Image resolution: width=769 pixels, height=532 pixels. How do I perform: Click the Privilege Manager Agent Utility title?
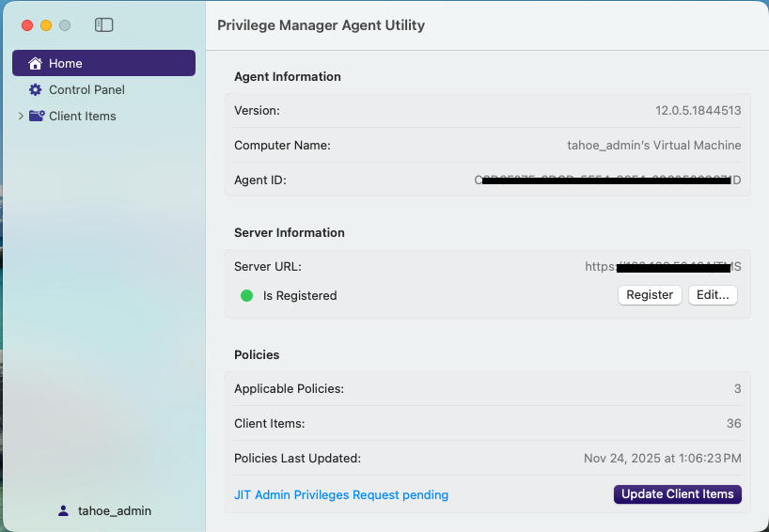tap(321, 25)
